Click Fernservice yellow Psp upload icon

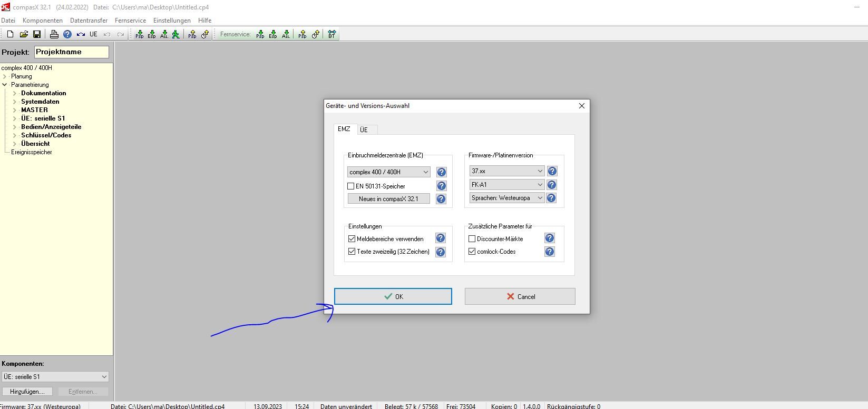[x=303, y=34]
